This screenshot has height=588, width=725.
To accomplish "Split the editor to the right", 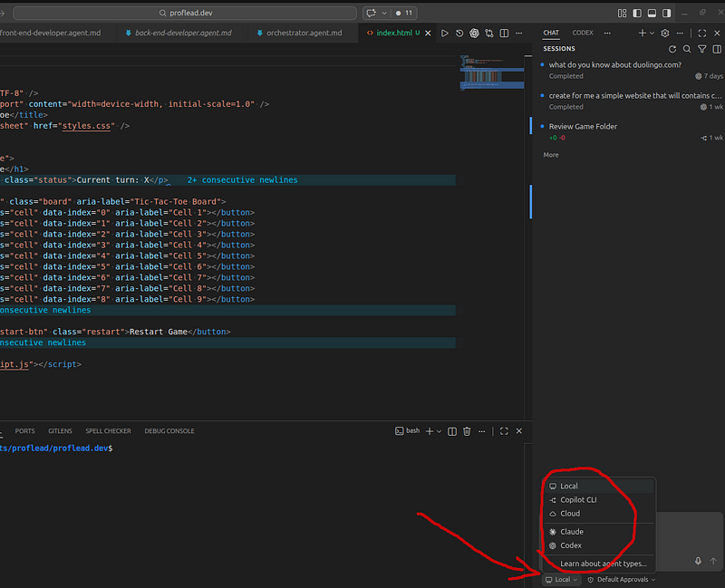I will coord(504,34).
